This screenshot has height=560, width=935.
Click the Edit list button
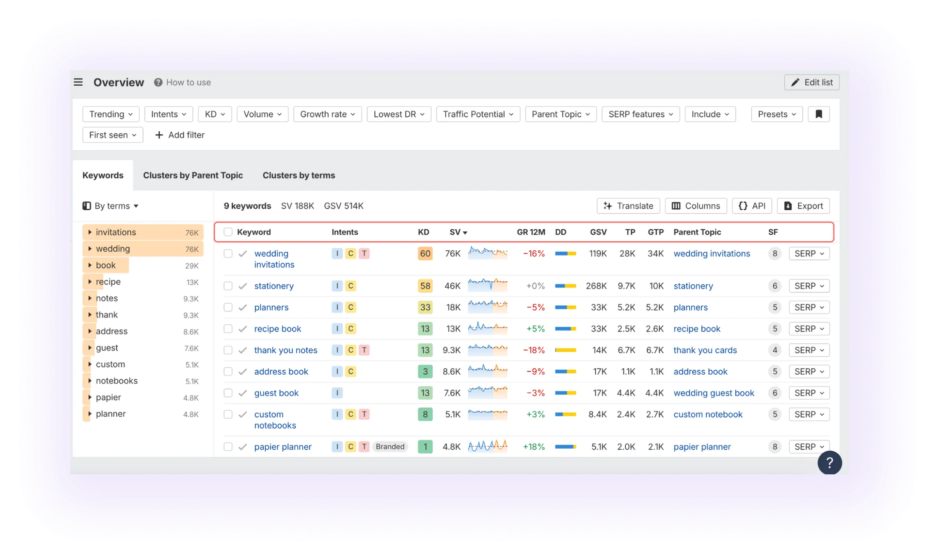point(812,82)
